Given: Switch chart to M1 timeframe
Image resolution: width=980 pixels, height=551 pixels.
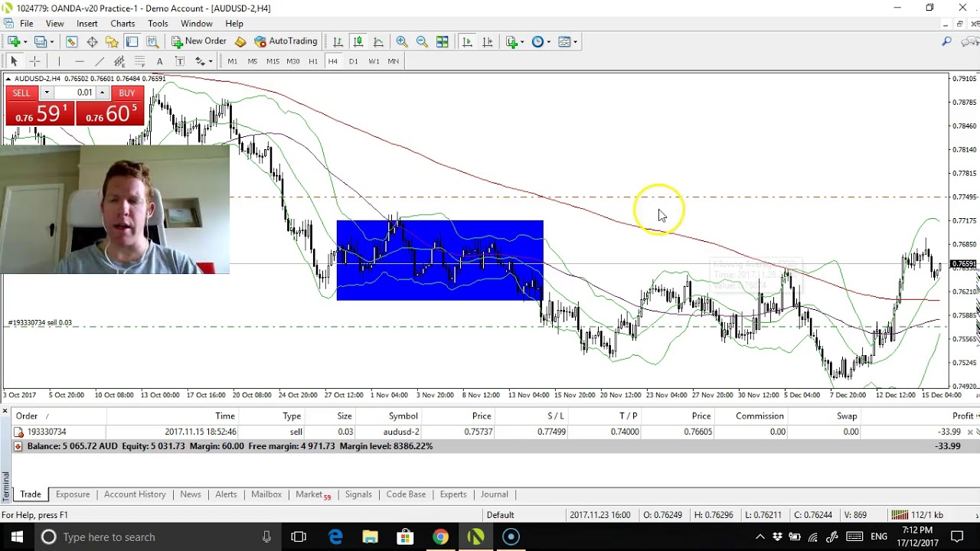Looking at the screenshot, I should click(x=232, y=61).
